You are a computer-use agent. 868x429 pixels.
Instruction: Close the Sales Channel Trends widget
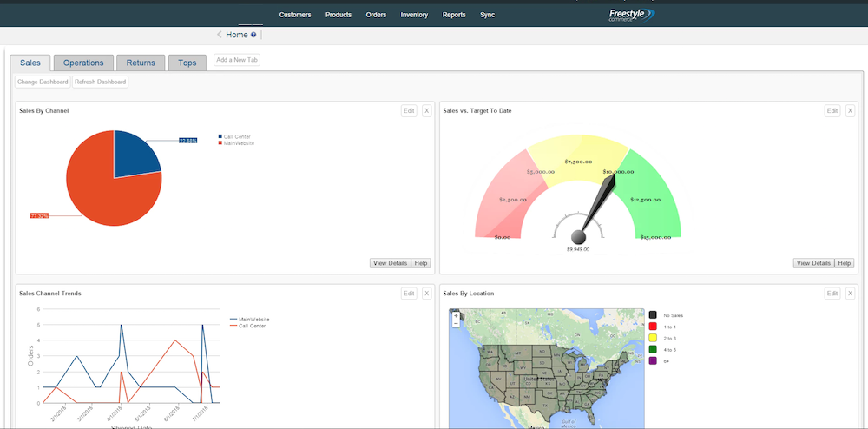[x=426, y=294]
